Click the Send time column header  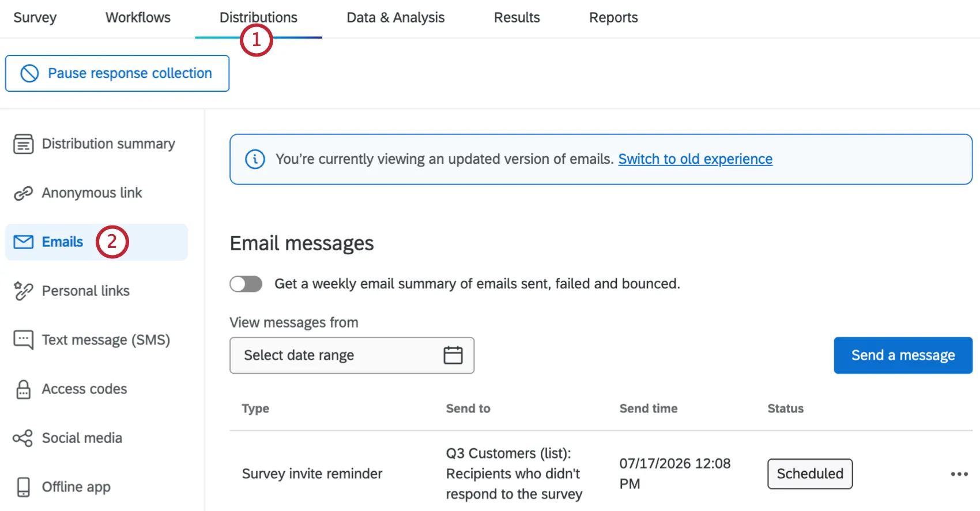click(649, 409)
